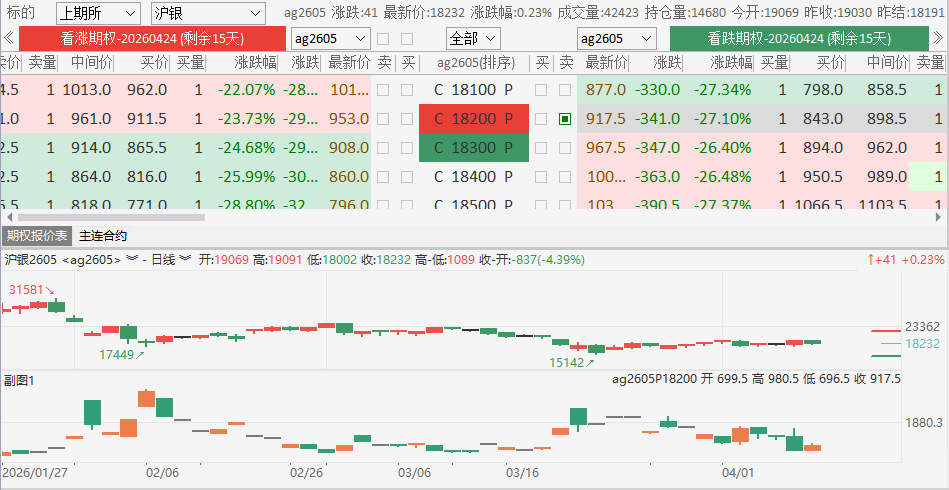Image resolution: width=949 pixels, height=490 pixels.
Task: Select red strike C 18200 P
Action: click(474, 119)
